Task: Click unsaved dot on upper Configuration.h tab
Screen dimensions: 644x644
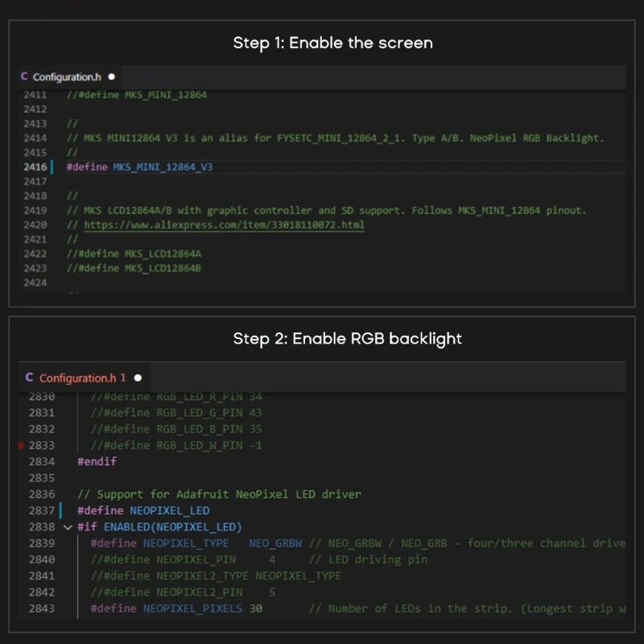Action: [111, 76]
